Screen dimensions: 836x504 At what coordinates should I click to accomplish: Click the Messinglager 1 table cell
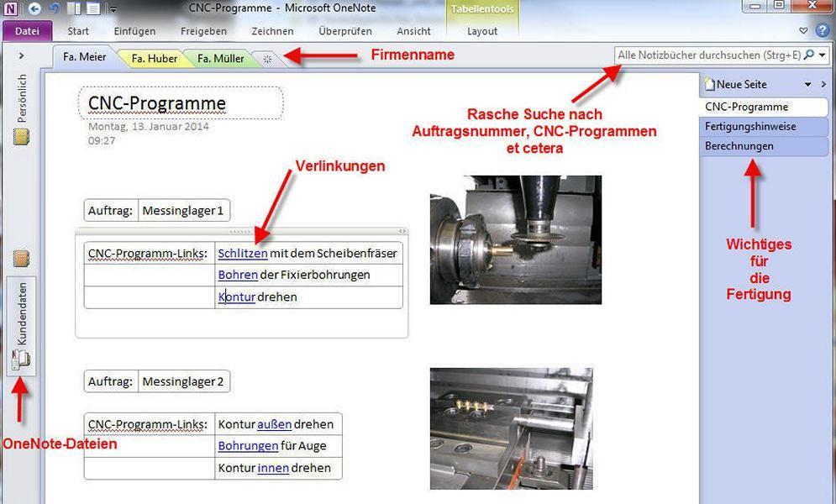(184, 211)
